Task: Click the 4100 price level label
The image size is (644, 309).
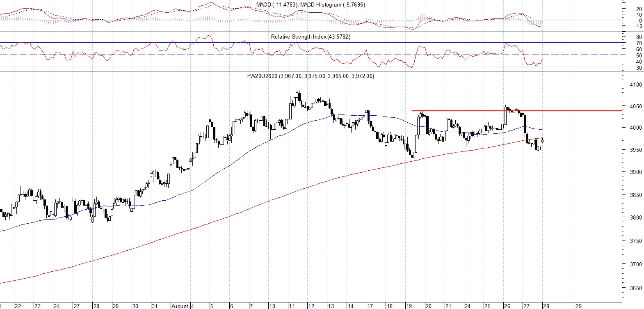Action: 636,85
